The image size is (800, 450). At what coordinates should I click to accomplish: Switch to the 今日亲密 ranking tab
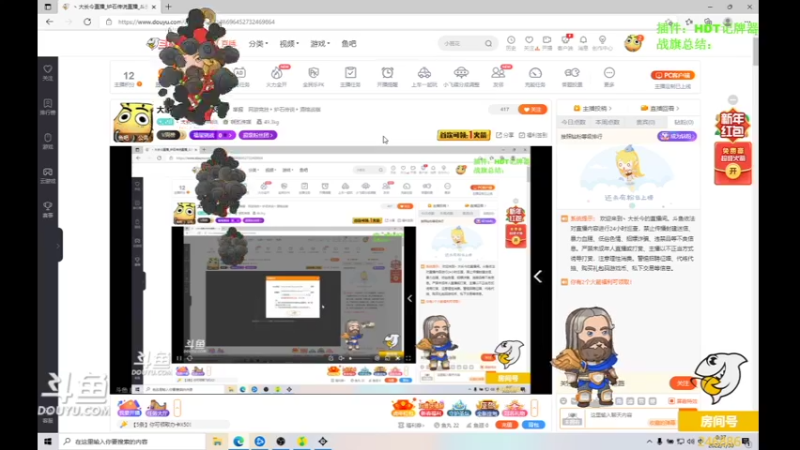pos(573,122)
